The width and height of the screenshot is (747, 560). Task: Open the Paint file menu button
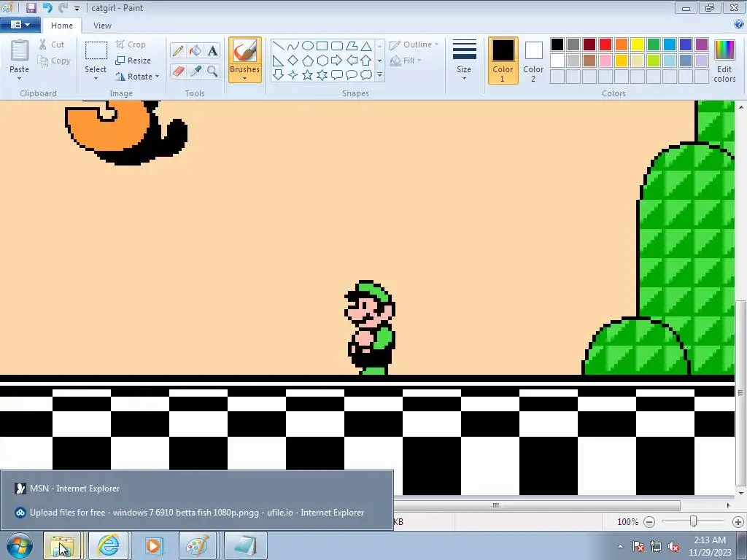(x=20, y=25)
